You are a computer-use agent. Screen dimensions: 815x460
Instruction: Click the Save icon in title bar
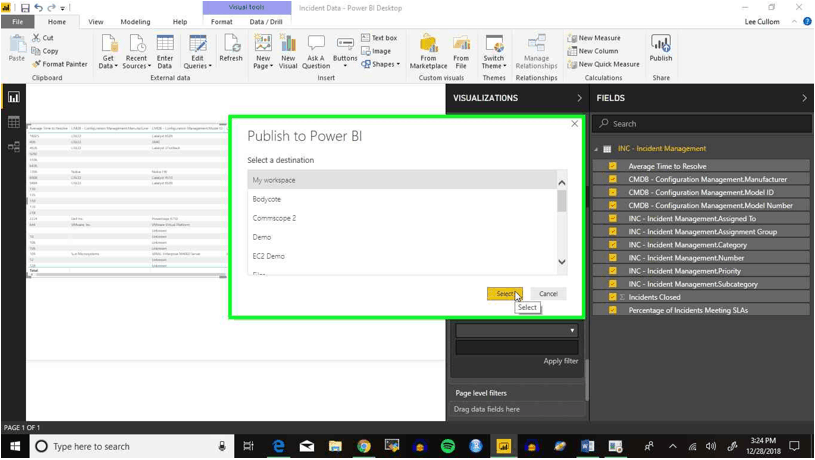(25, 8)
